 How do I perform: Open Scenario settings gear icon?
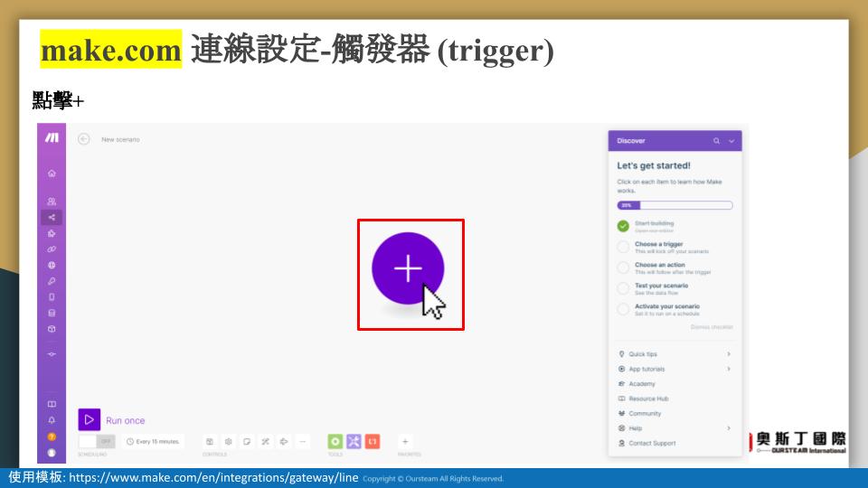[228, 442]
